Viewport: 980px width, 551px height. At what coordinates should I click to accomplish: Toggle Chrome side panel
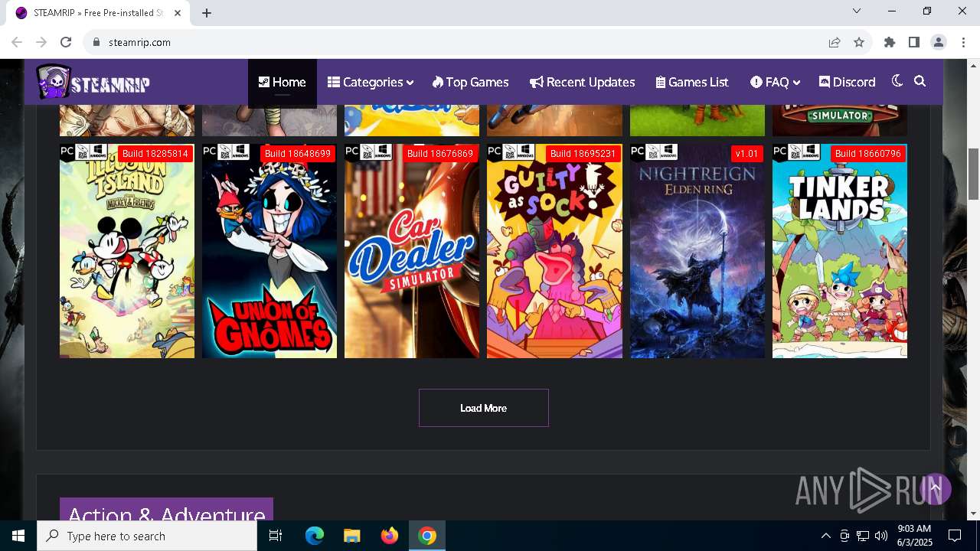914,42
